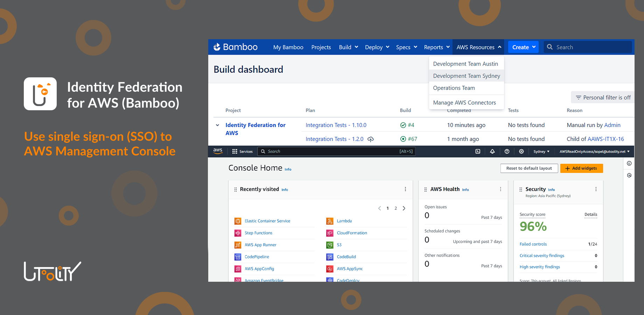Click the Bamboo logo in the navigation bar

click(235, 47)
